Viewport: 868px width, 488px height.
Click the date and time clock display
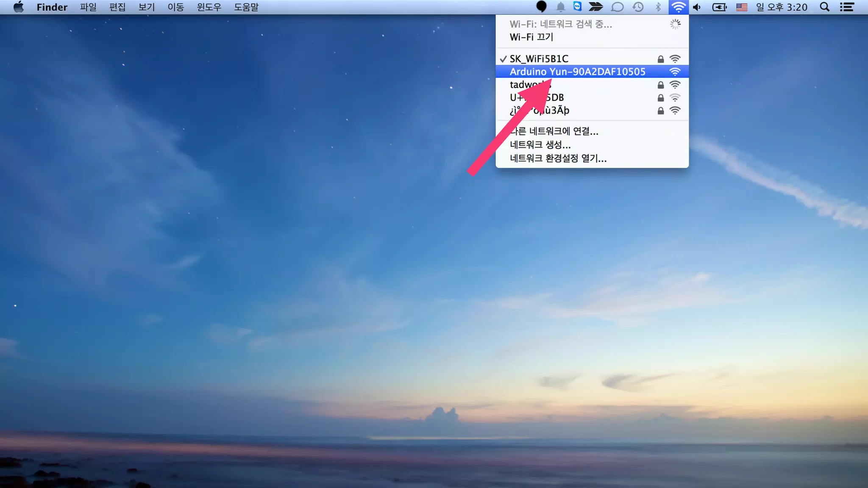(x=782, y=7)
